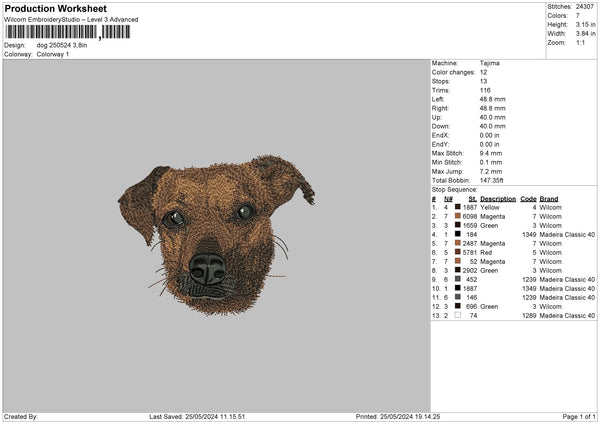Click the N# column header

tap(447, 198)
